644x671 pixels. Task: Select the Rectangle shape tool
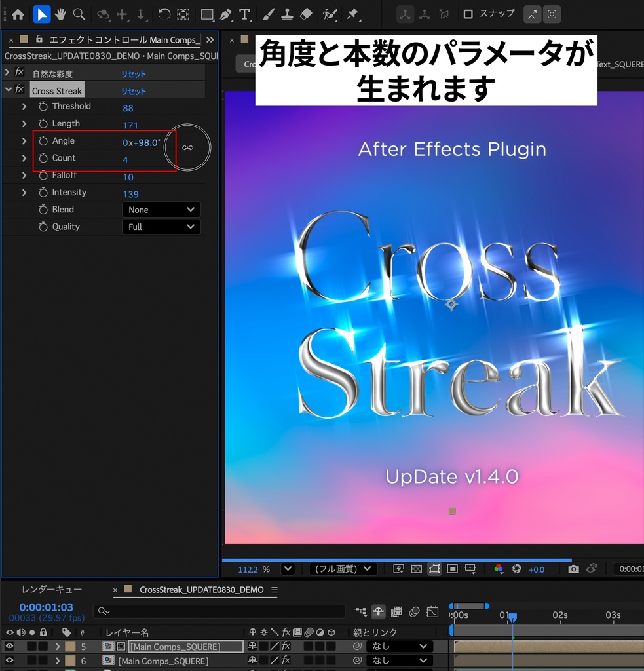208,14
